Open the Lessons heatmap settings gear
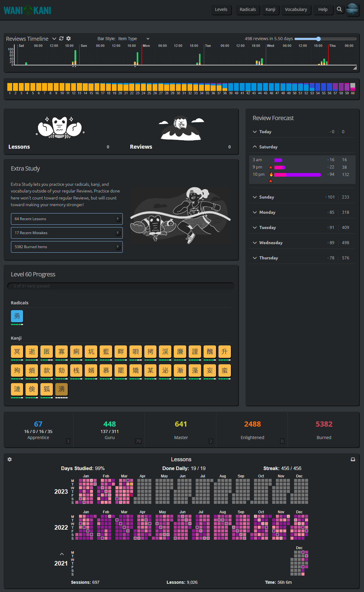Image resolution: width=364 pixels, height=592 pixels. tap(10, 459)
